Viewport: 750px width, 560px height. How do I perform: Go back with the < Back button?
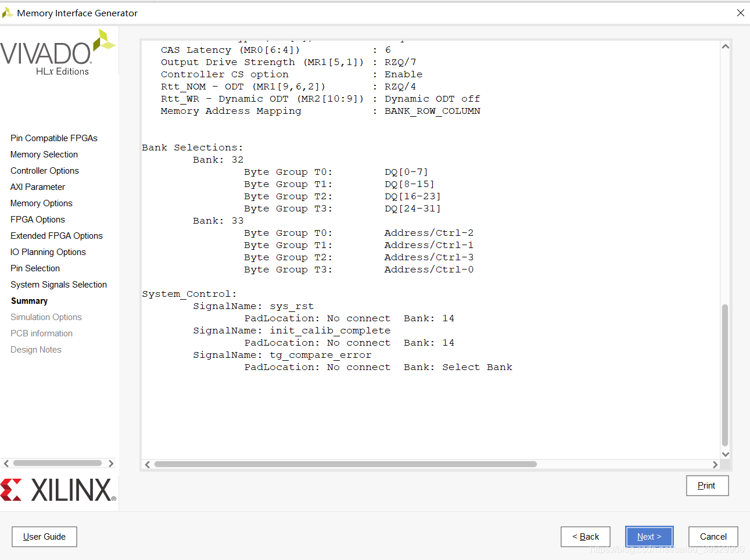[586, 537]
